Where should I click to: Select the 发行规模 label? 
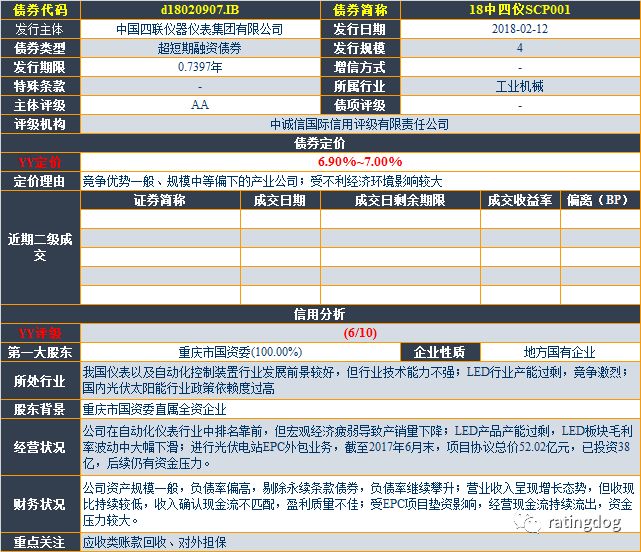[360, 48]
